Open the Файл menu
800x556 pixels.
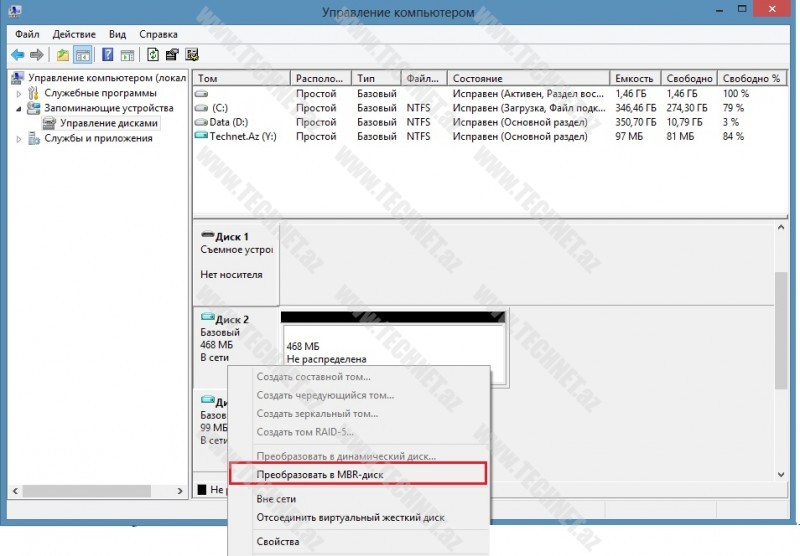click(27, 34)
